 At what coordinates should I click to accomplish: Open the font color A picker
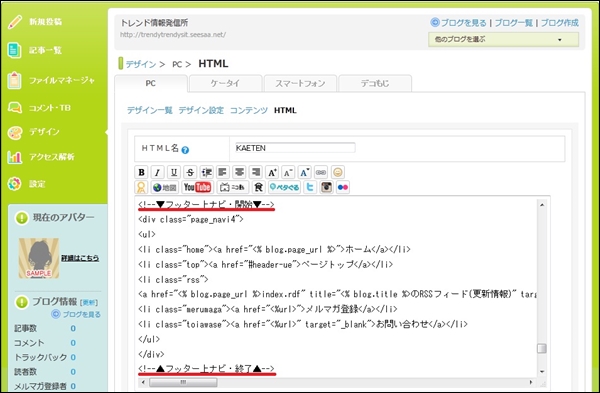[305, 173]
